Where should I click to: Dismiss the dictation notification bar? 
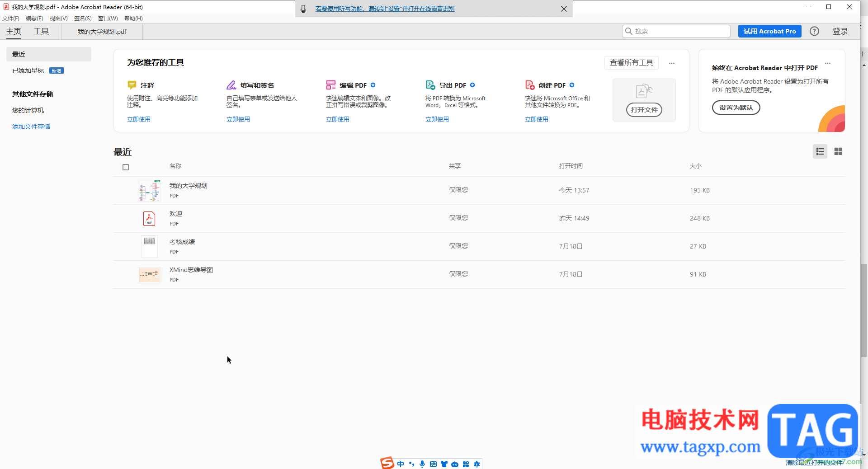click(x=564, y=9)
